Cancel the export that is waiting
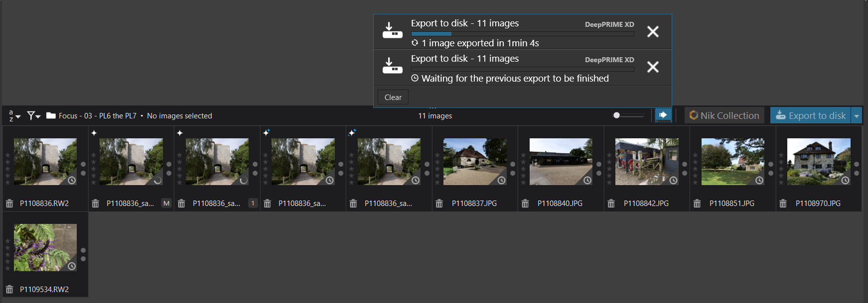868x303 pixels. point(653,67)
